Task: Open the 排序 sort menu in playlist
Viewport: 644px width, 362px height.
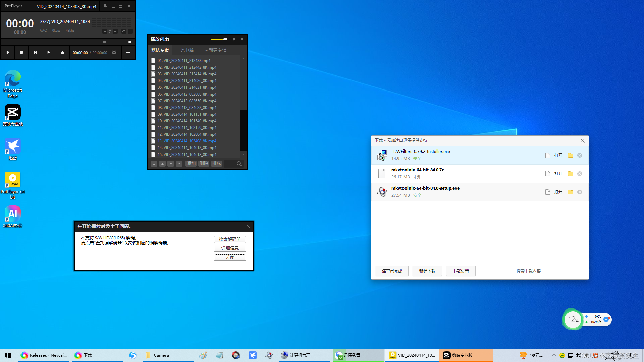Action: click(x=216, y=164)
